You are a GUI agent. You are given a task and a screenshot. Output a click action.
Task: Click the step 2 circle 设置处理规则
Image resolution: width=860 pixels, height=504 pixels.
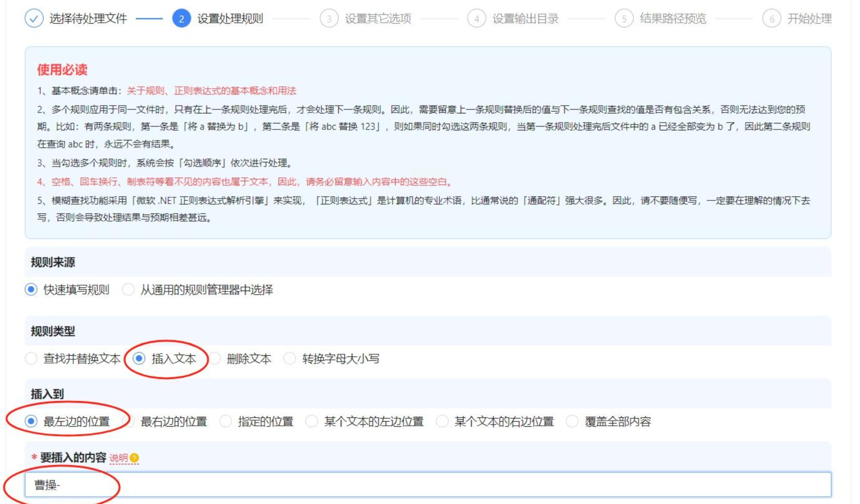click(181, 18)
